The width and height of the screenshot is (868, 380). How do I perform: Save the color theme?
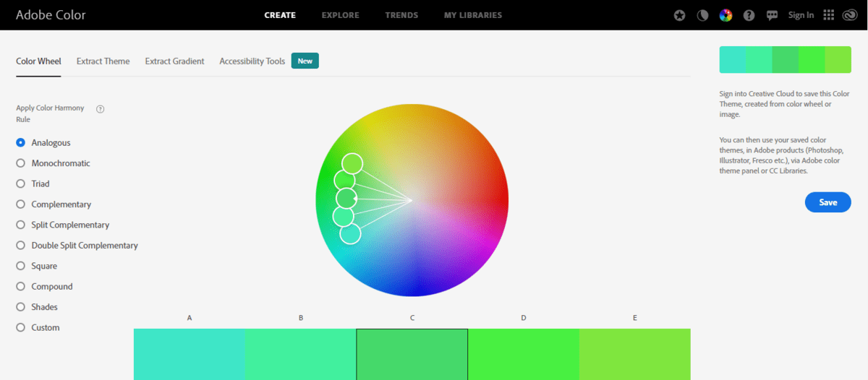(828, 202)
